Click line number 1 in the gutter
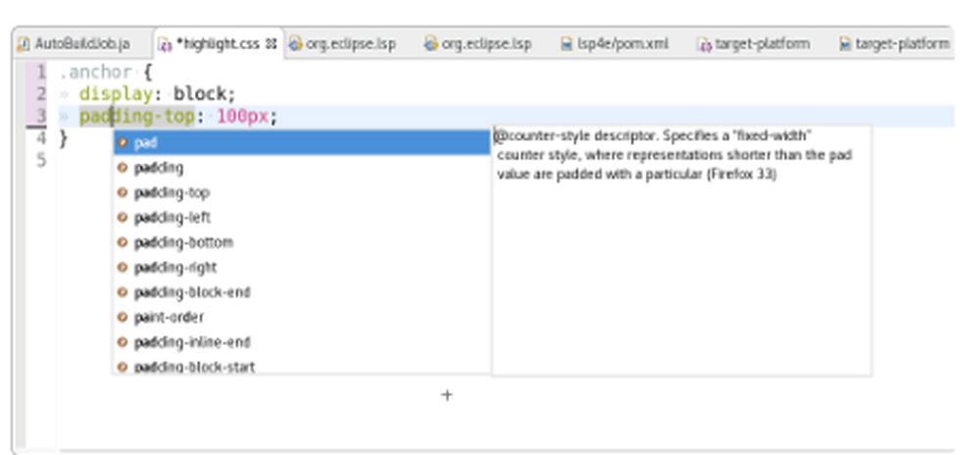This screenshot has height=455, width=980. (x=40, y=73)
